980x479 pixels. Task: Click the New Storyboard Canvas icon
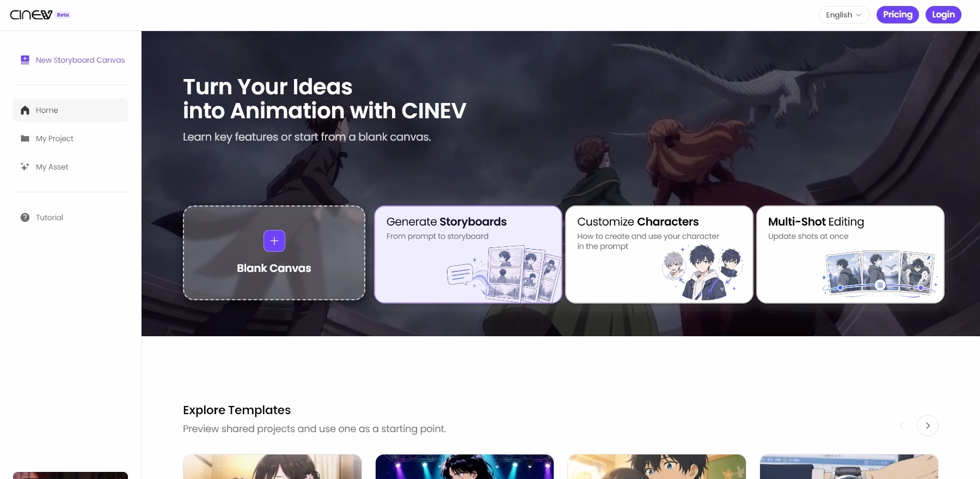coord(25,60)
